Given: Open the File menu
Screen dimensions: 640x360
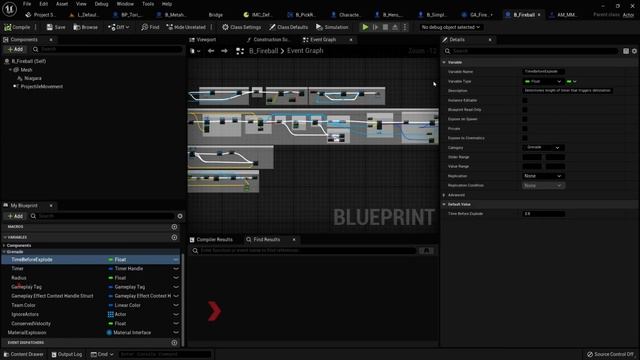Looking at the screenshot, I should (27, 4).
